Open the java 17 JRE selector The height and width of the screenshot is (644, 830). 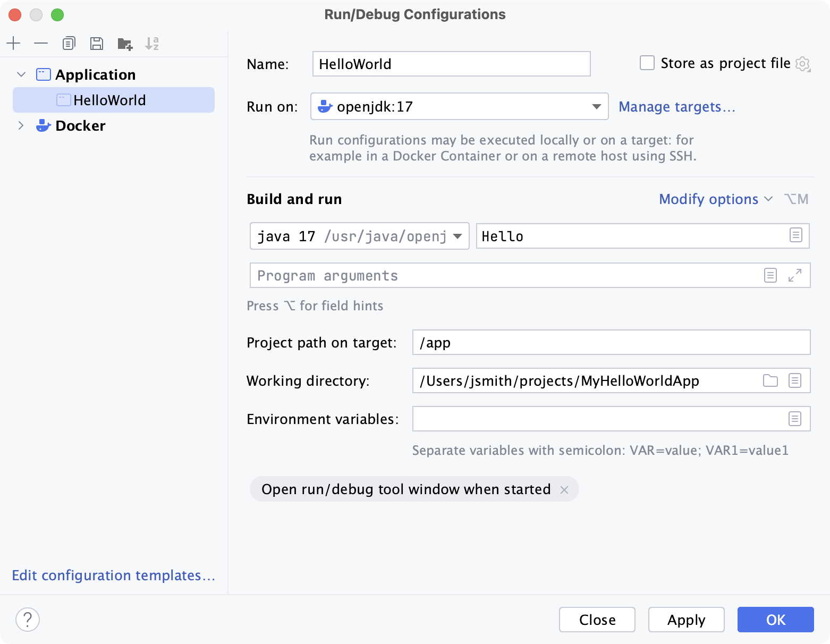click(x=457, y=236)
